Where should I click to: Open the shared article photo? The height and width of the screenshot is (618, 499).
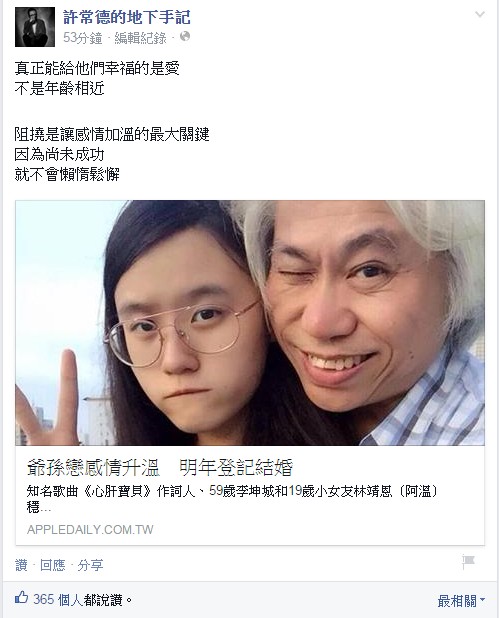coord(250,323)
